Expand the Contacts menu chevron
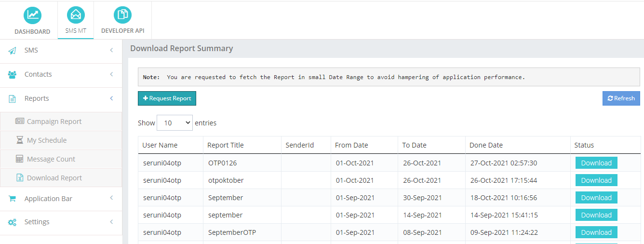Viewport: 644px width, 244px height. (111, 74)
